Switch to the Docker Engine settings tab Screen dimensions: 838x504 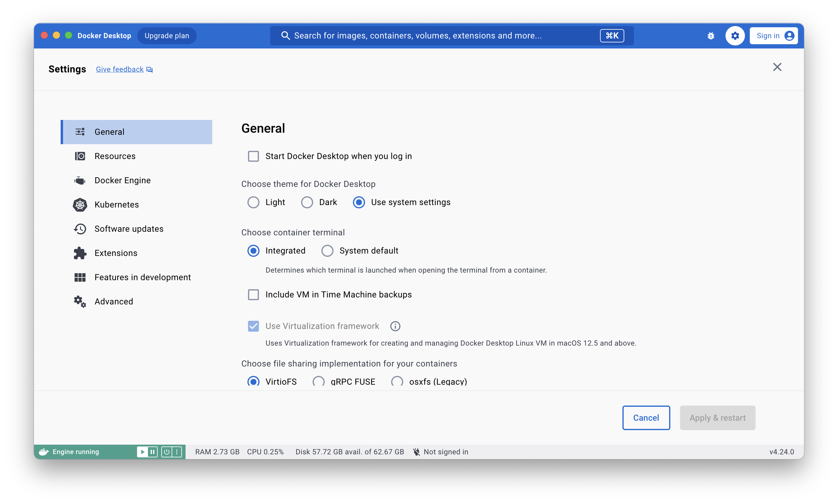click(122, 180)
